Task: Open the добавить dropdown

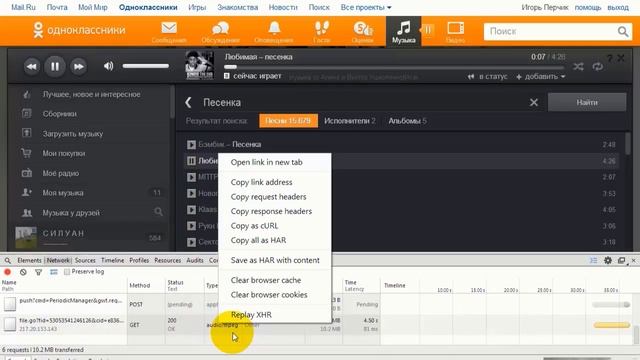Action: click(541, 77)
